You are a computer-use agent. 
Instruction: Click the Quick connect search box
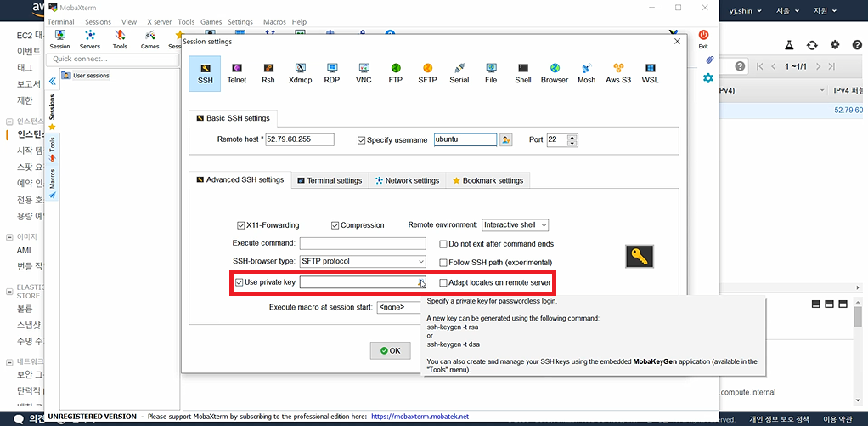112,59
